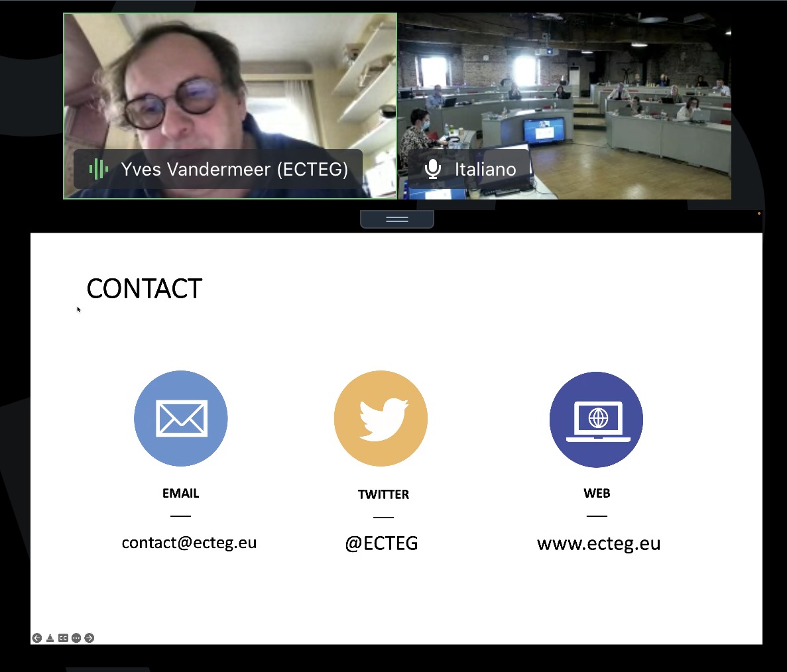Select Yves Vandermeer's video tile
The height and width of the screenshot is (672, 787).
[x=230, y=106]
